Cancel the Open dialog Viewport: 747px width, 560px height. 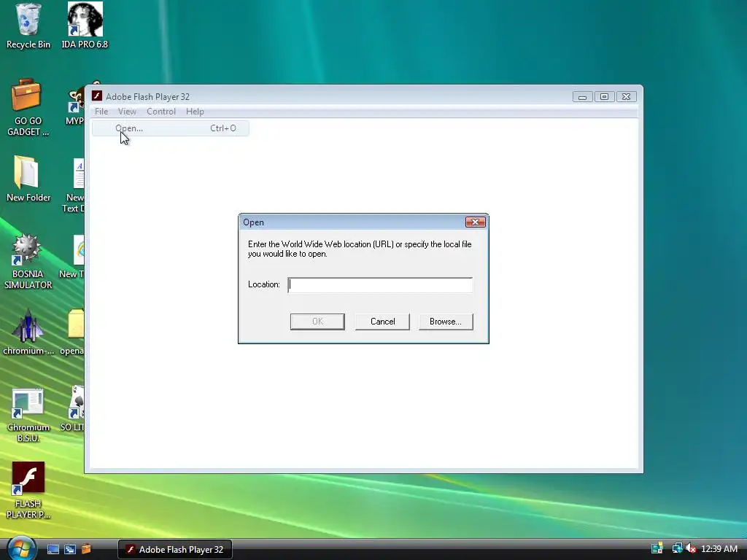[x=382, y=322]
